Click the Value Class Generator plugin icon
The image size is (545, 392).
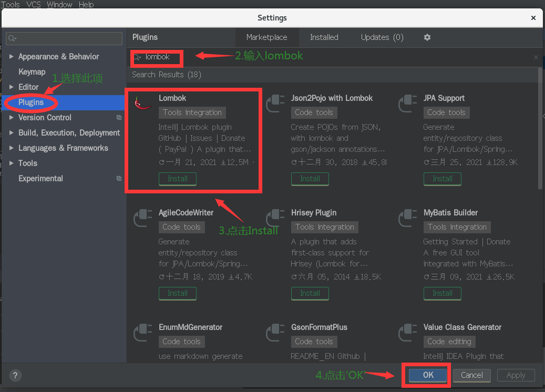coord(407,333)
